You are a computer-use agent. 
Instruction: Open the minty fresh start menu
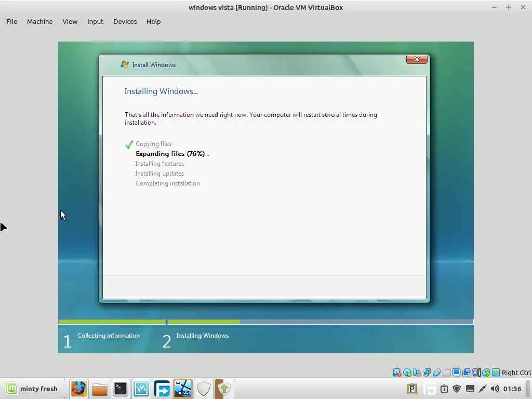click(x=31, y=389)
